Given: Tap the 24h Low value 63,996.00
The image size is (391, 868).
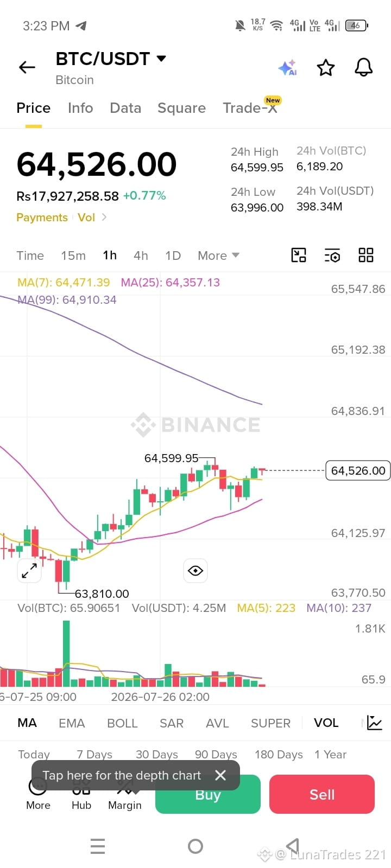Looking at the screenshot, I should [x=257, y=208].
